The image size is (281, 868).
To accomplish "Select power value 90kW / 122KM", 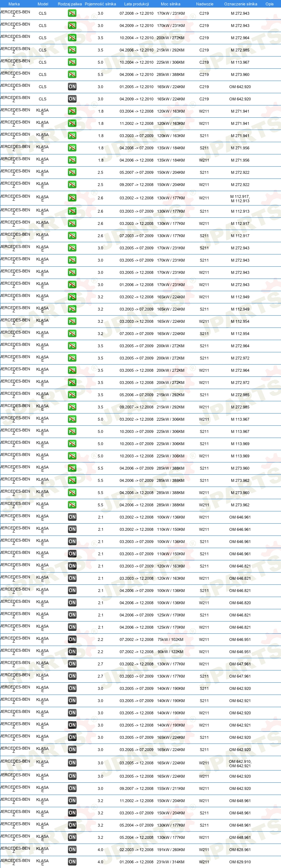I will coord(171,652).
